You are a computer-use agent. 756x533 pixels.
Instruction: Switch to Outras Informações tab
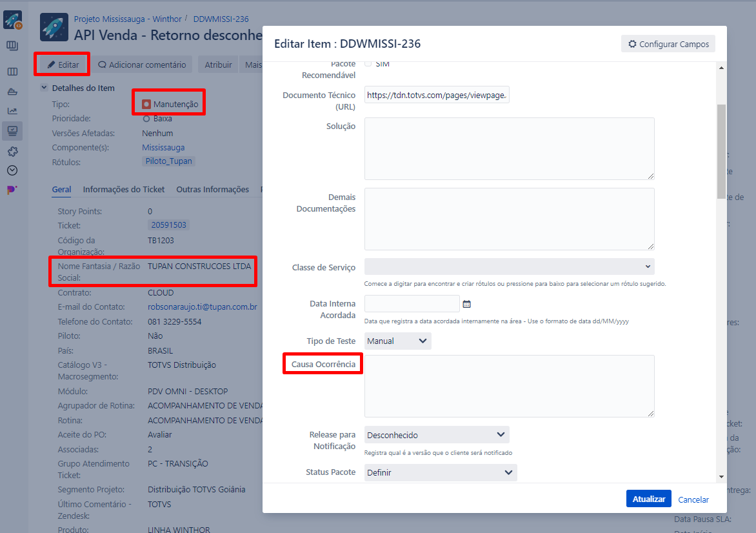(213, 190)
